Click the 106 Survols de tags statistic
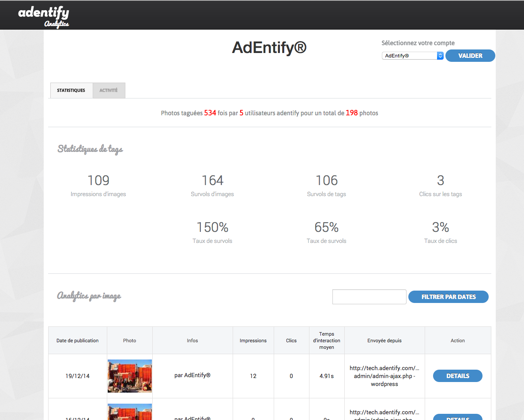 click(x=327, y=185)
